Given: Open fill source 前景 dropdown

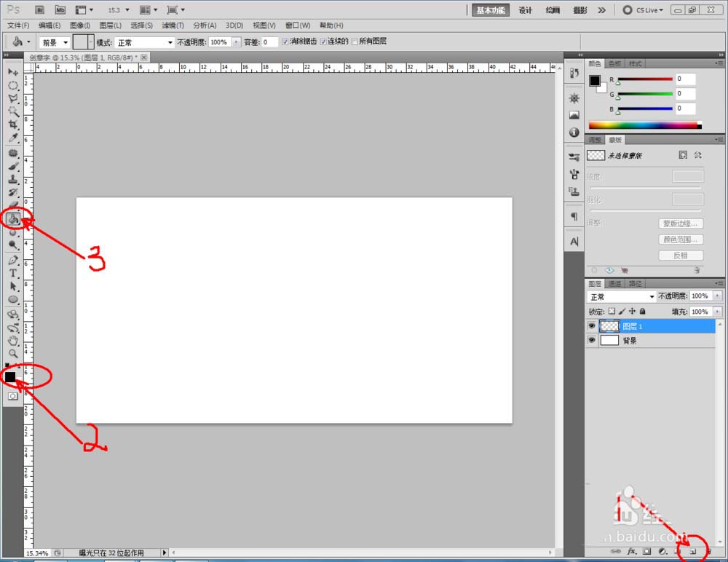Looking at the screenshot, I should tap(55, 43).
